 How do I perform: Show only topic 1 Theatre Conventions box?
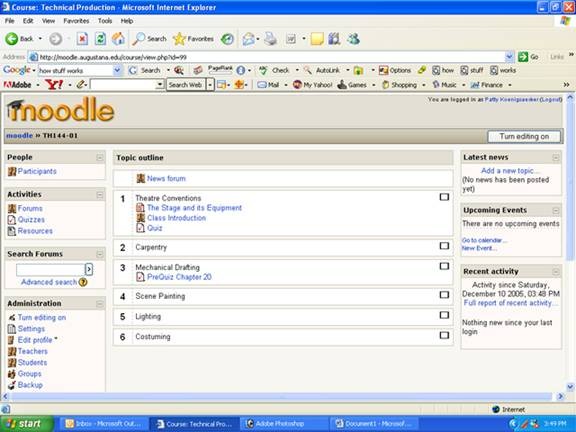444,197
